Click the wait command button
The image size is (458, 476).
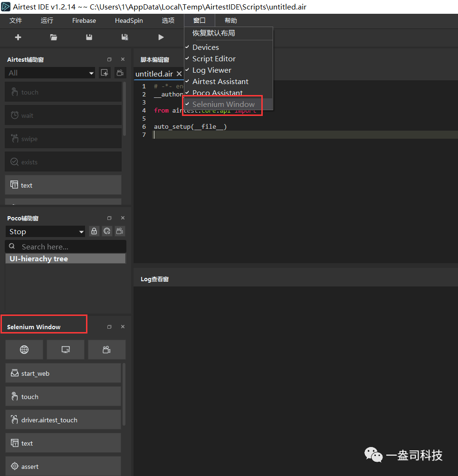pyautogui.click(x=63, y=115)
